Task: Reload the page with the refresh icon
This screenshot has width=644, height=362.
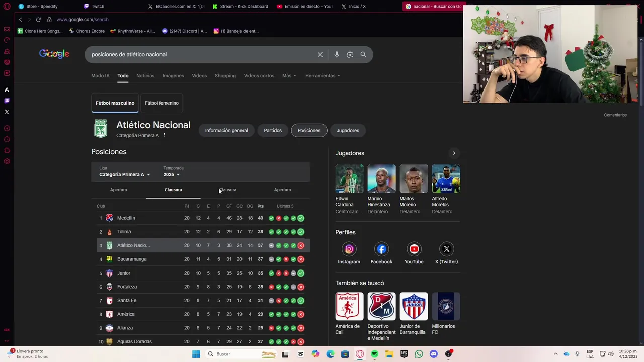Action: coord(38,20)
